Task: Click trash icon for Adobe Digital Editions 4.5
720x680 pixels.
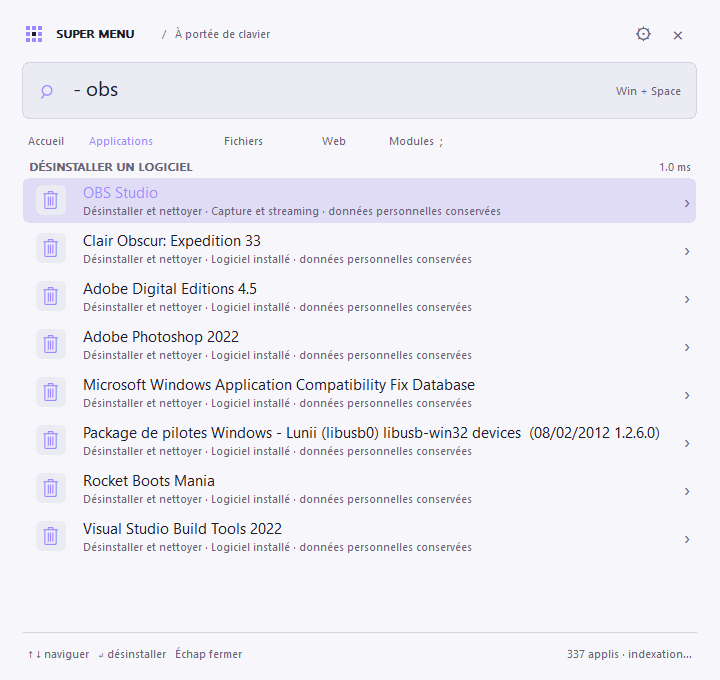Action: pyautogui.click(x=51, y=296)
